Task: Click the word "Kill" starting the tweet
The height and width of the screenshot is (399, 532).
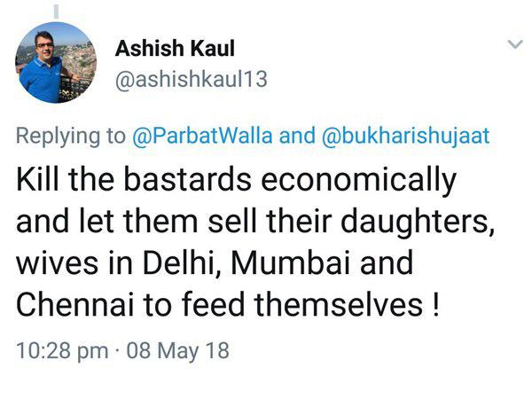Action: (35, 182)
